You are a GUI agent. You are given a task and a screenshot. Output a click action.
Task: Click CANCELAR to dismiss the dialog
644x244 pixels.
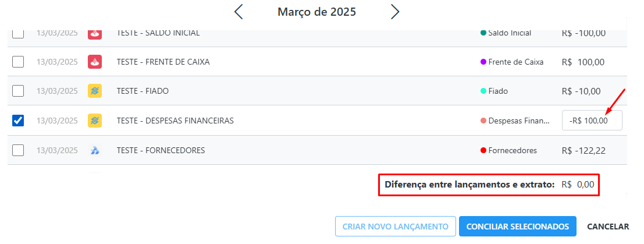[x=608, y=227]
